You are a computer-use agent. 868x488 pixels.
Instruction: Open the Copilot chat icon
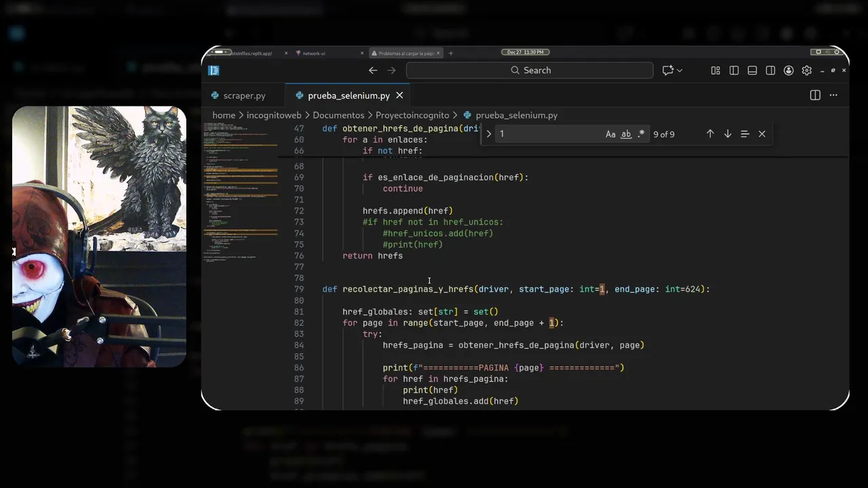tap(668, 70)
